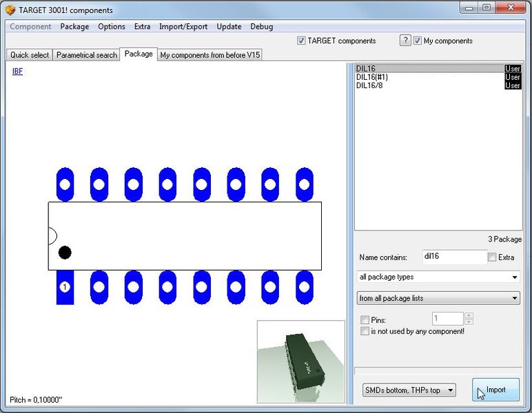The height and width of the screenshot is (413, 532).
Task: Toggle the My components checkbox
Action: pyautogui.click(x=418, y=41)
